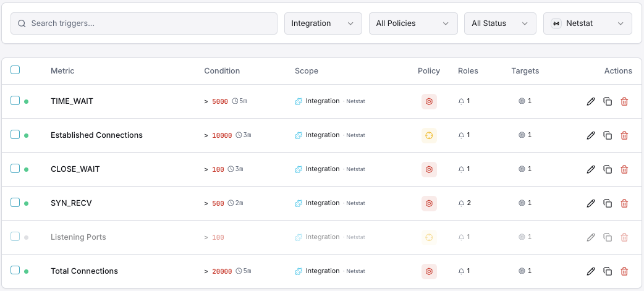This screenshot has width=644, height=291.
Task: Duplicate the TIME_WAIT trigger
Action: pyautogui.click(x=608, y=101)
